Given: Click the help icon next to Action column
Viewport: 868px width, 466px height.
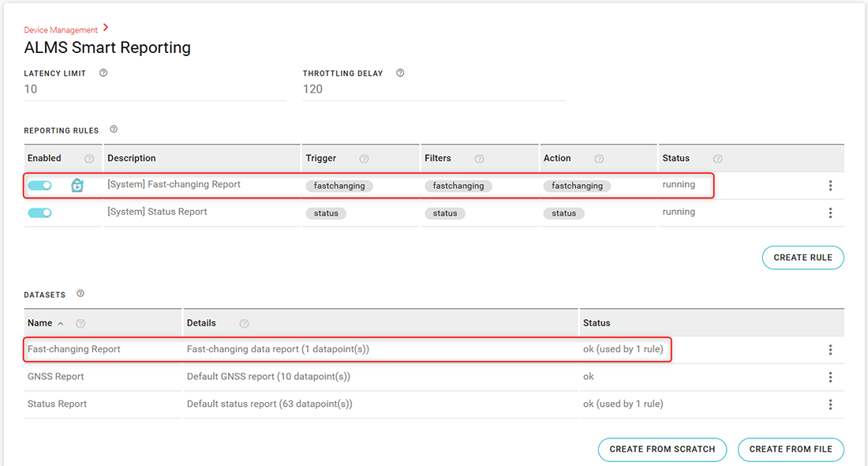Looking at the screenshot, I should pos(599,159).
